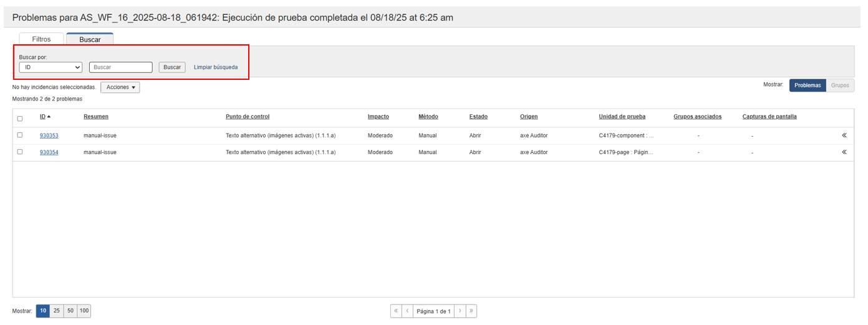Check the box for issue 930354

click(x=20, y=152)
